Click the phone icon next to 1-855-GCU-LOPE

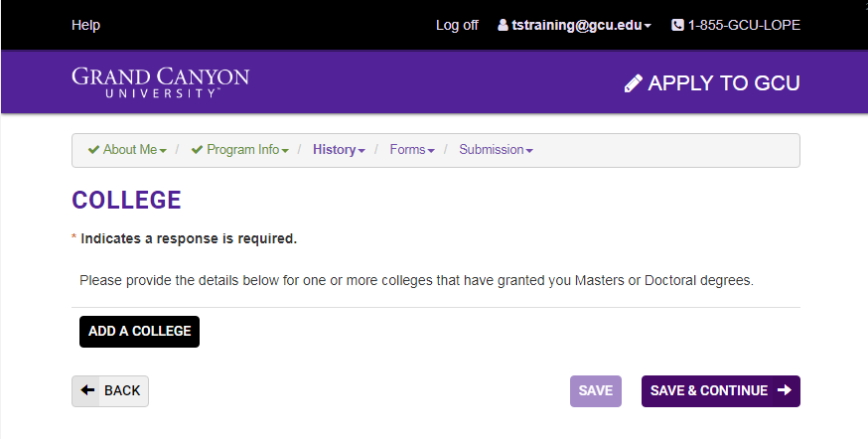(x=677, y=25)
